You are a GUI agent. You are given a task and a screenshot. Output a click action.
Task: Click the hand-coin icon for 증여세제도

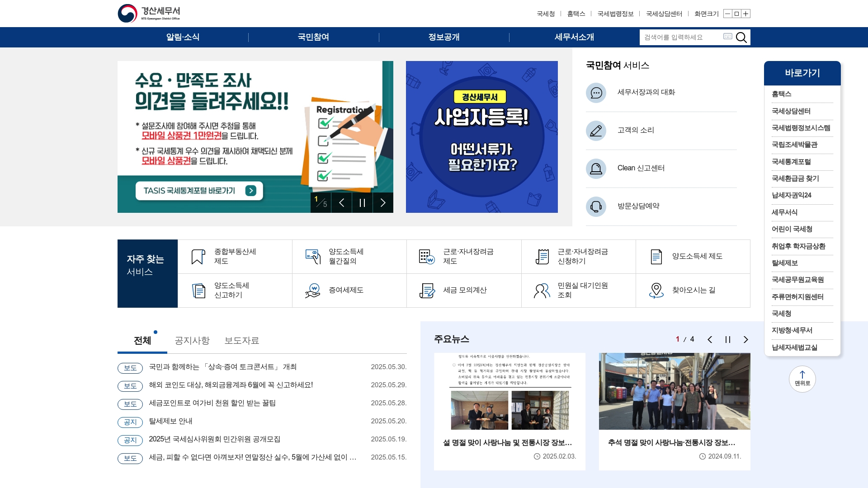click(313, 291)
